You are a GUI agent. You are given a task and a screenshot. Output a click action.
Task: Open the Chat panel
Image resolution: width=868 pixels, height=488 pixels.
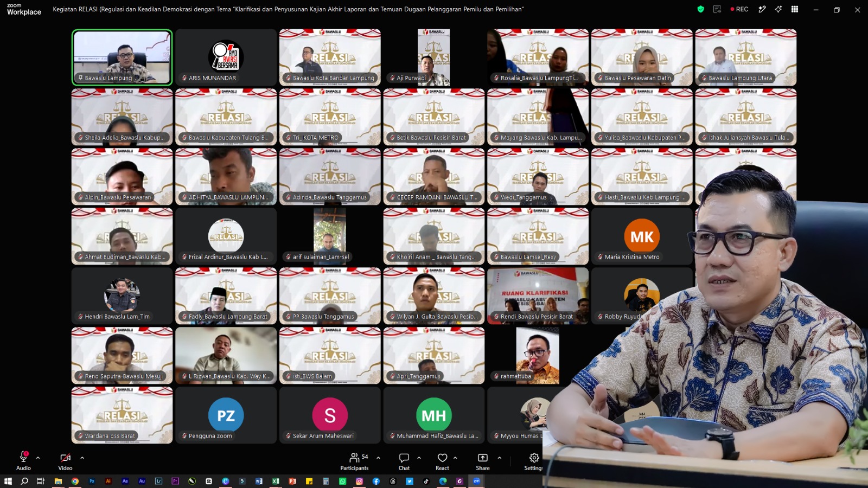click(x=404, y=461)
